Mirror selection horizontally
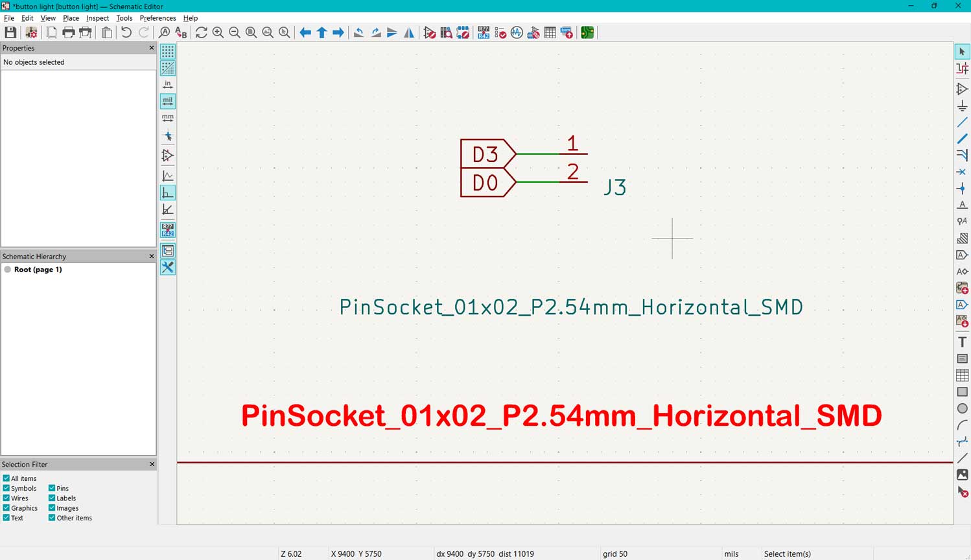This screenshot has height=560, width=971. click(x=409, y=32)
